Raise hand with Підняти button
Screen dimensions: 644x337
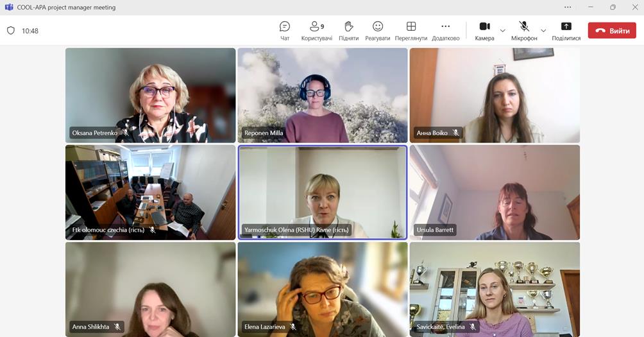(x=348, y=30)
